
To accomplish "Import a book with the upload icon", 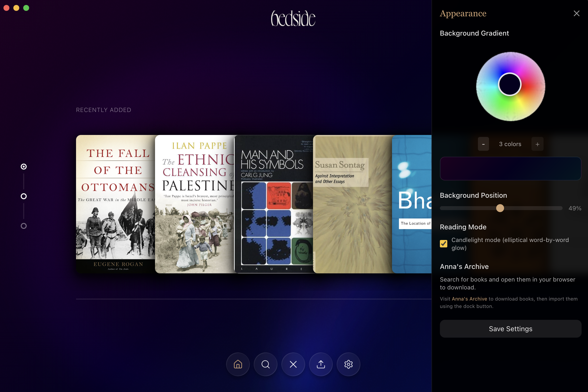I will pyautogui.click(x=321, y=364).
